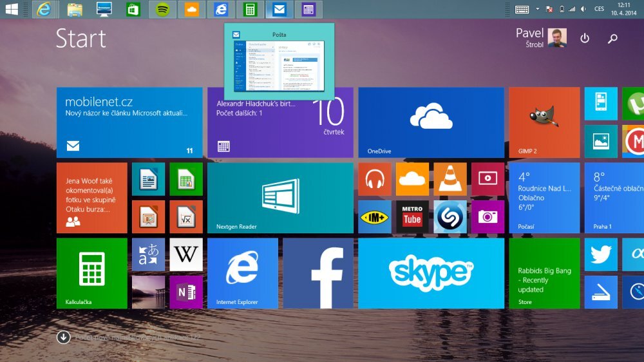
Task: Open the Translator tile
Action: coord(148,254)
